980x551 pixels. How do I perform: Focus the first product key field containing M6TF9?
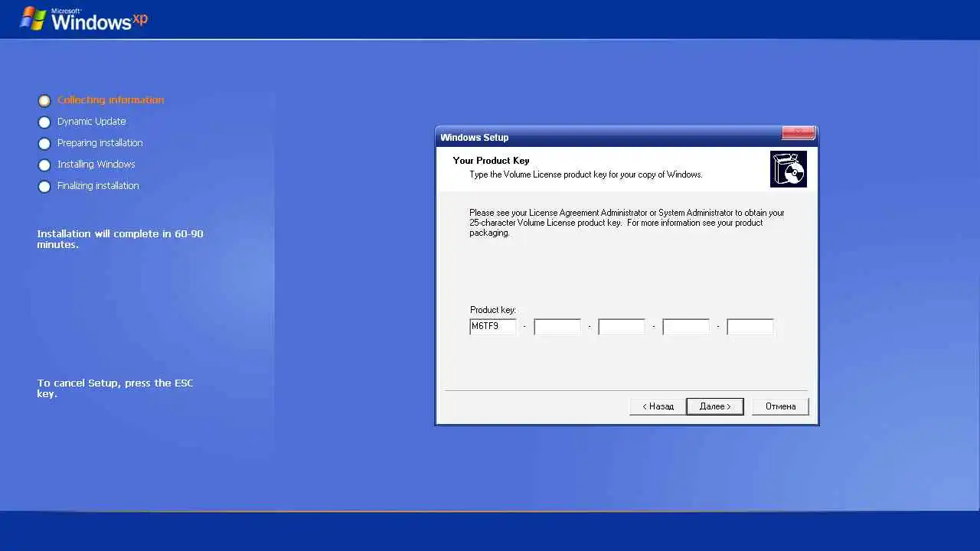(x=493, y=327)
